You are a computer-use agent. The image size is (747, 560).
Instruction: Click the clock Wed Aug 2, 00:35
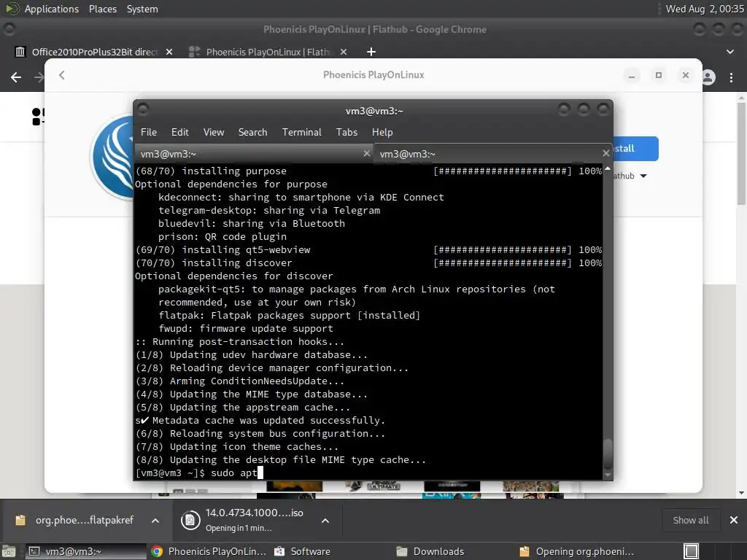(704, 9)
